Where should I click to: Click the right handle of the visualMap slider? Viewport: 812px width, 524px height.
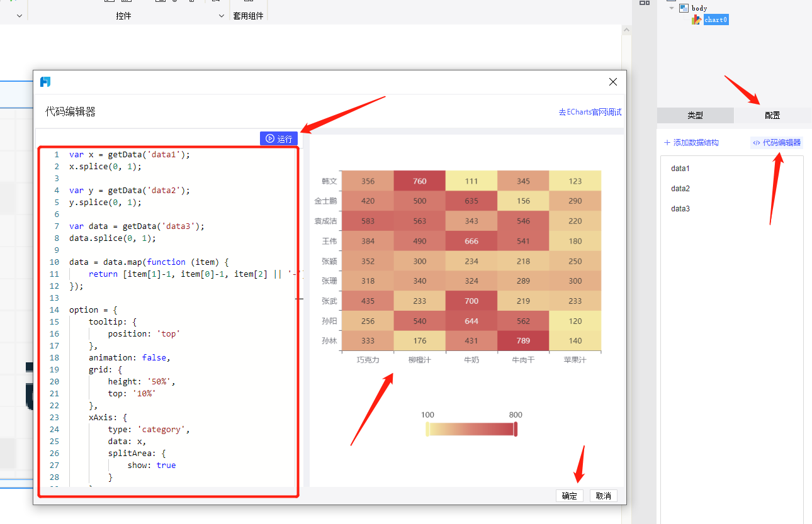(x=516, y=429)
